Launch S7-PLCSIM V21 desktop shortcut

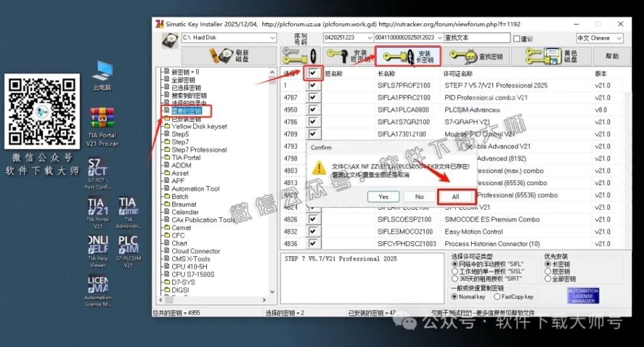click(x=128, y=251)
